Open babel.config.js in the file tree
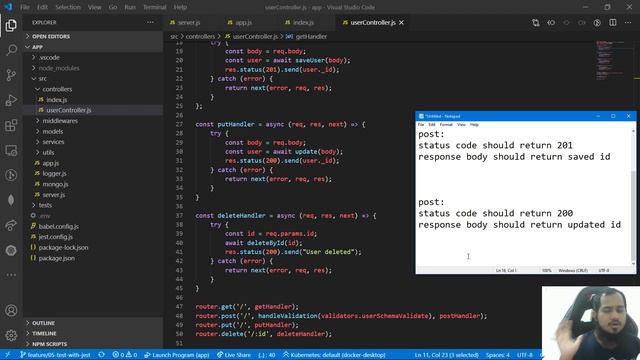This screenshot has width=640, height=360. tap(93, 226)
